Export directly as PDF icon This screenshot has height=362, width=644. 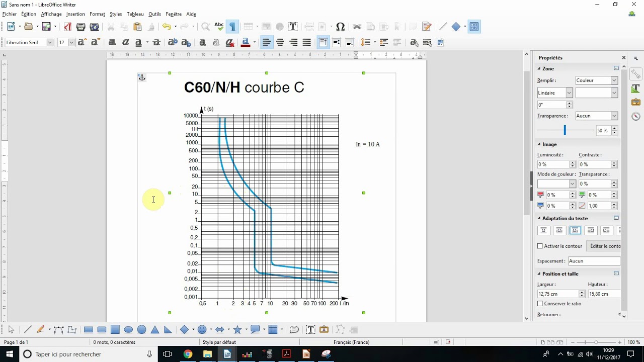click(67, 27)
